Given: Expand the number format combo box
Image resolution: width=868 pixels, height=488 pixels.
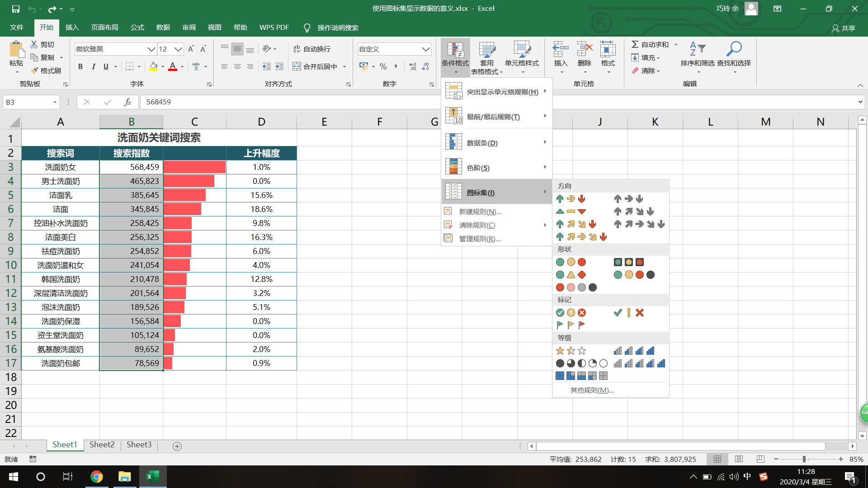Looking at the screenshot, I should (425, 49).
